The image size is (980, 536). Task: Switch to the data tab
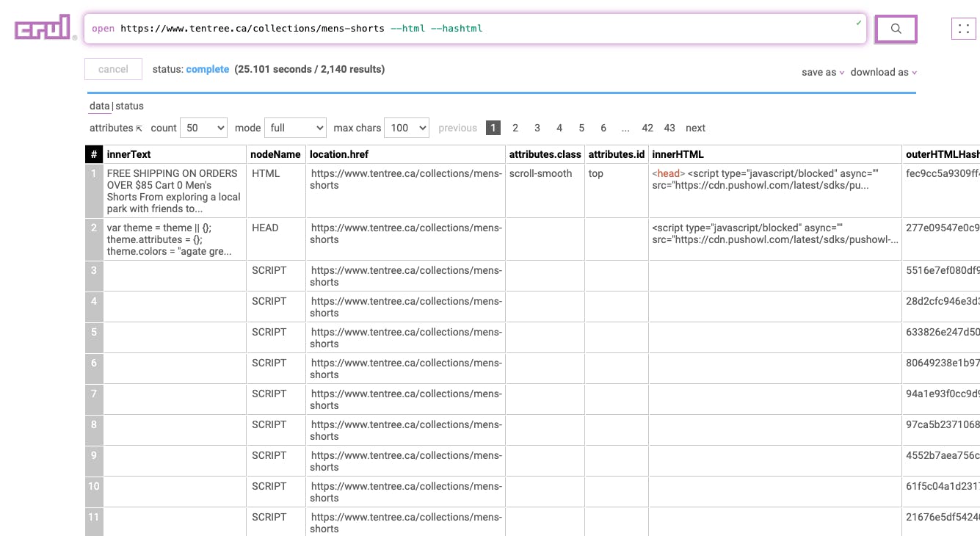point(99,106)
